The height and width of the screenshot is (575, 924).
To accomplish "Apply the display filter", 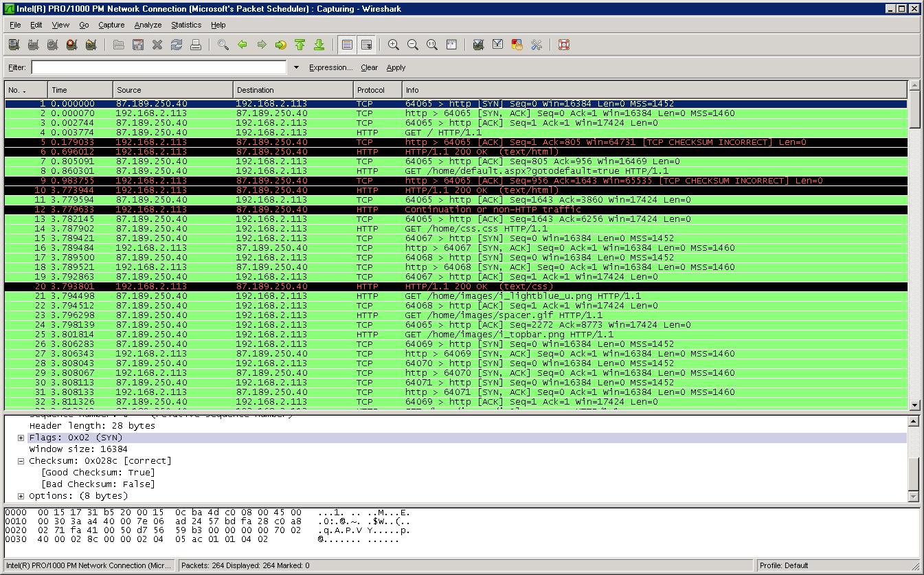I will (396, 67).
